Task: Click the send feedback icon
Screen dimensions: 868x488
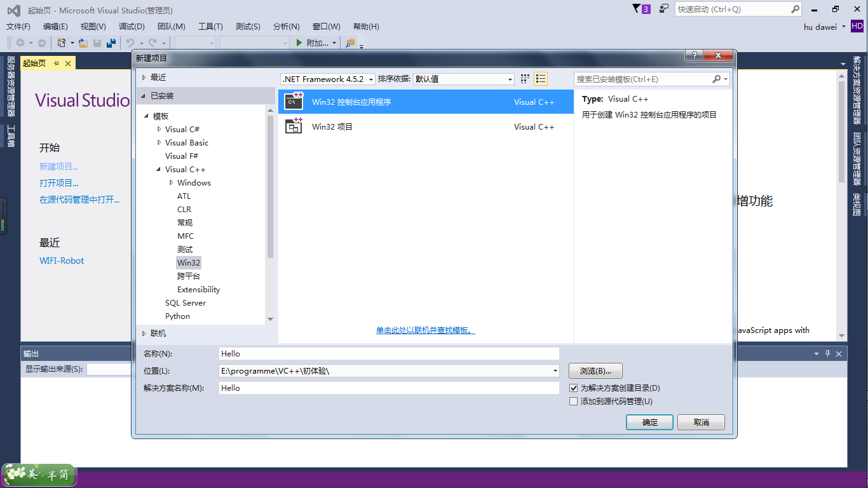Action: click(664, 9)
